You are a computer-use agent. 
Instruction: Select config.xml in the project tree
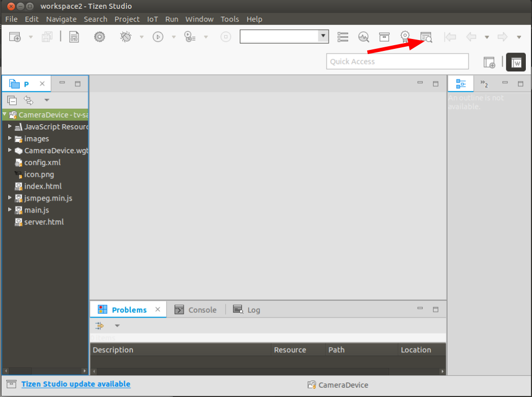pos(42,163)
